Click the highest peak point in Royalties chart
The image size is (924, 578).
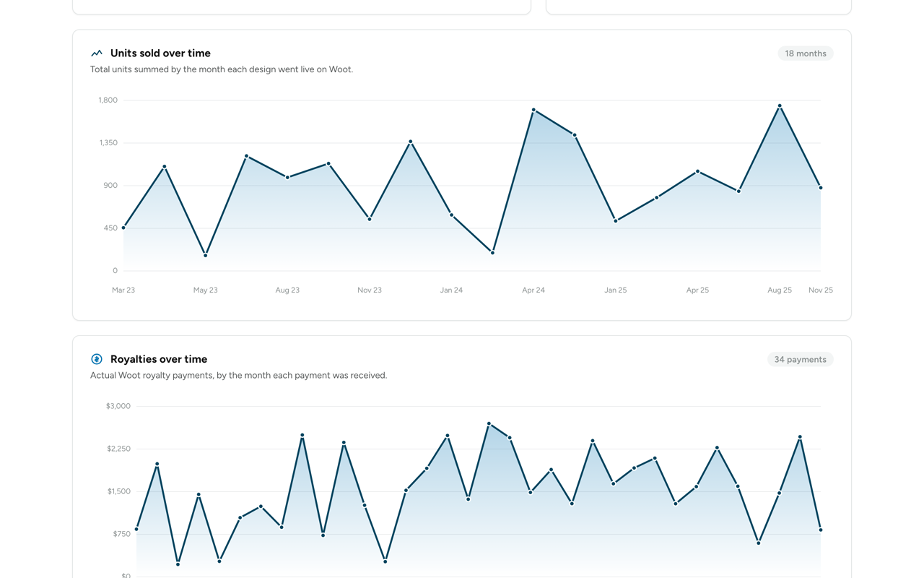(x=489, y=423)
